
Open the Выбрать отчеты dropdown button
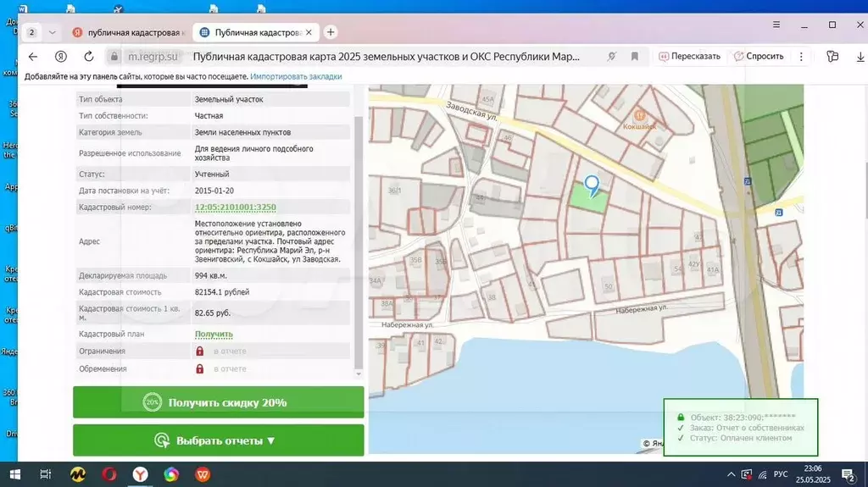pos(218,440)
